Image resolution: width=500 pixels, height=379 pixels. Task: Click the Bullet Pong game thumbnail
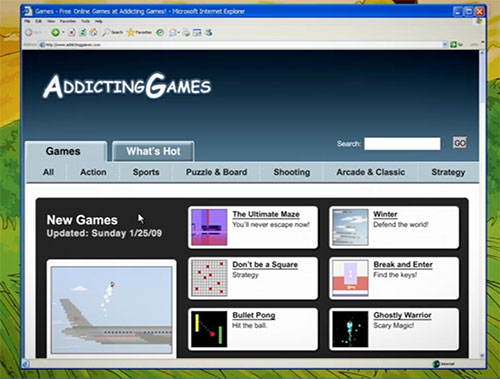click(x=209, y=329)
